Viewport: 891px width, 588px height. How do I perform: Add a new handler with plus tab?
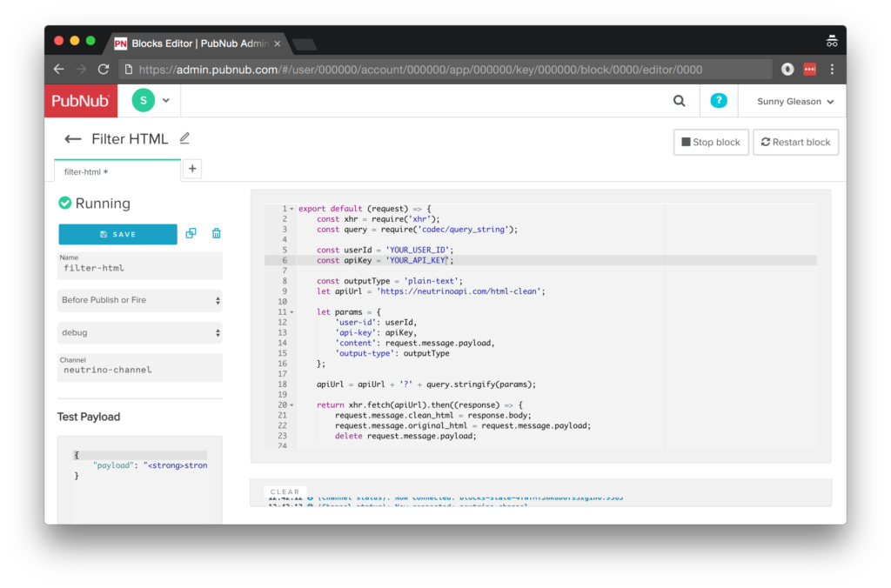[x=192, y=170]
